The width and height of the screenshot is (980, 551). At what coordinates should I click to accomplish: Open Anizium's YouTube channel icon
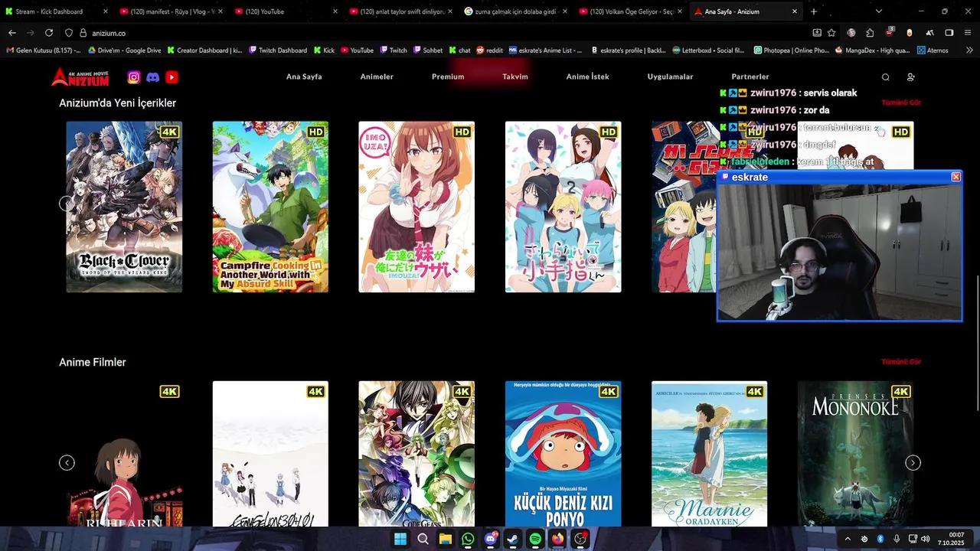tap(171, 77)
